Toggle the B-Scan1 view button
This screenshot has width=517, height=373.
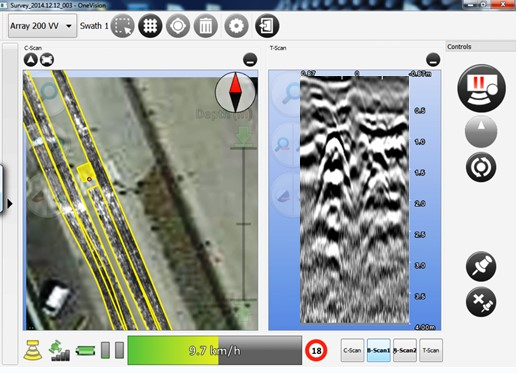[379, 350]
